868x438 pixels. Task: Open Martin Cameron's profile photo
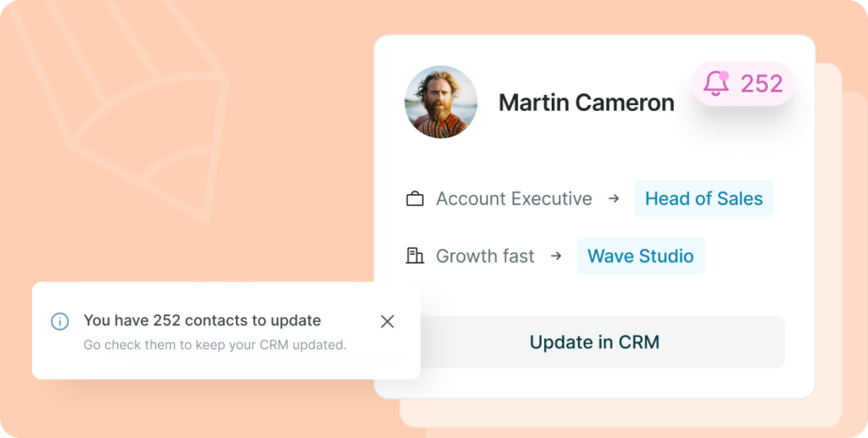tap(441, 103)
